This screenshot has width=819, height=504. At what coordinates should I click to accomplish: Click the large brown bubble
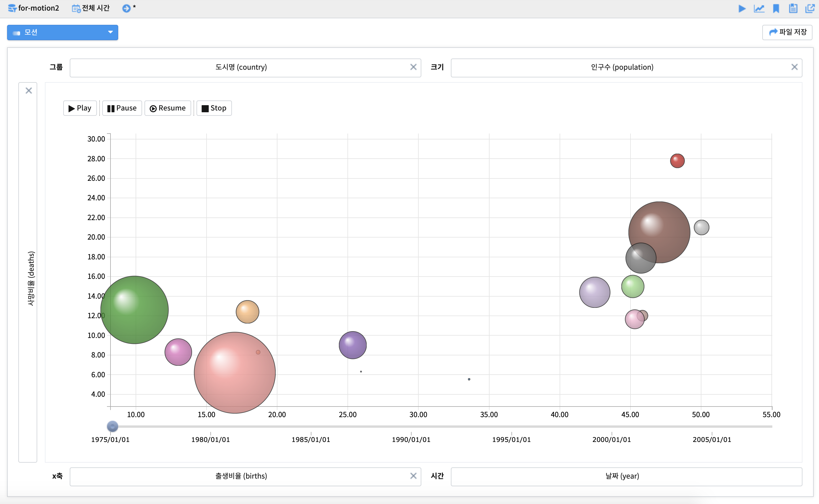point(659,232)
